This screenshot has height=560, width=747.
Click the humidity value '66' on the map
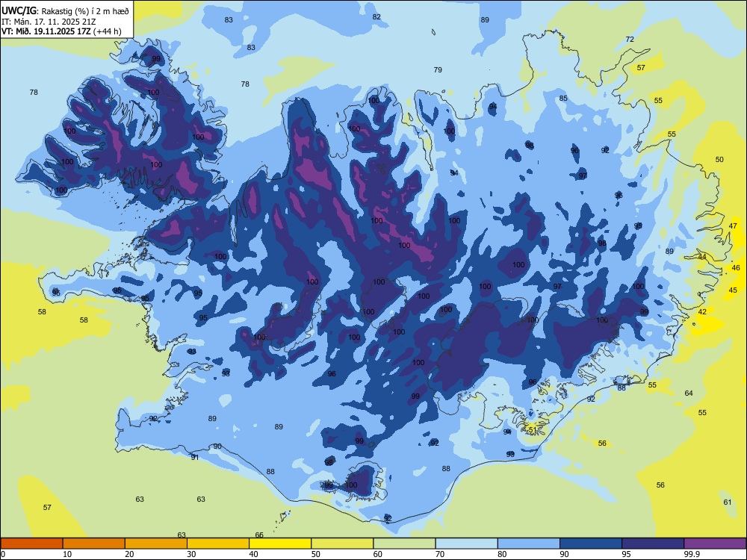pyautogui.click(x=260, y=535)
